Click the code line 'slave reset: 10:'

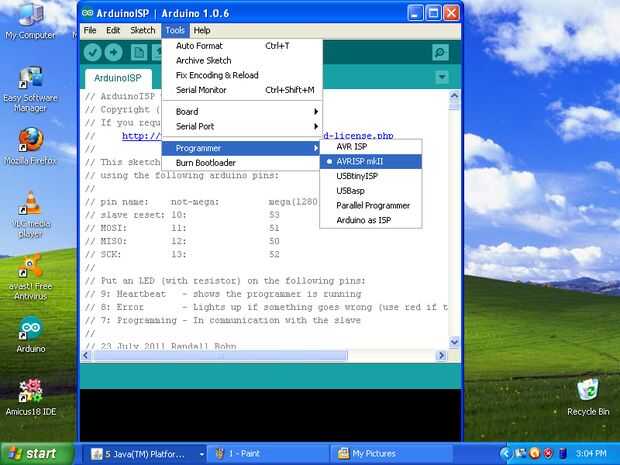136,215
